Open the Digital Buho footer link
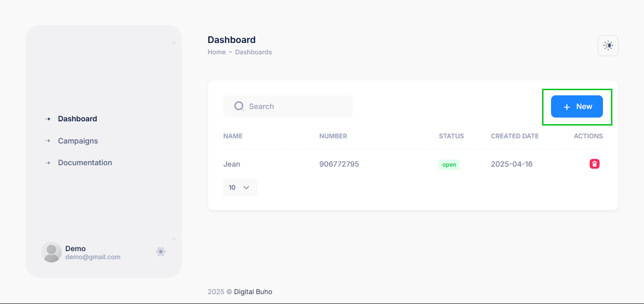Image resolution: width=644 pixels, height=304 pixels. (253, 292)
